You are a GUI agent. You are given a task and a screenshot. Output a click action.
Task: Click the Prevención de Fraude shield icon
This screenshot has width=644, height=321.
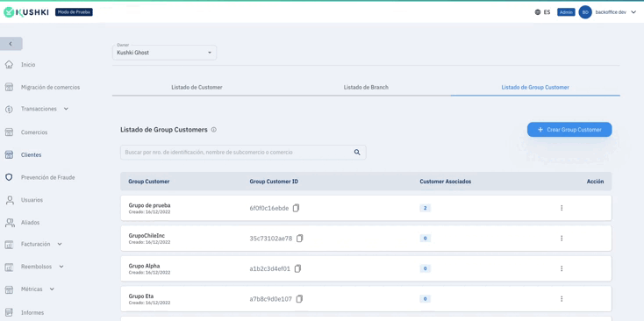click(x=9, y=177)
